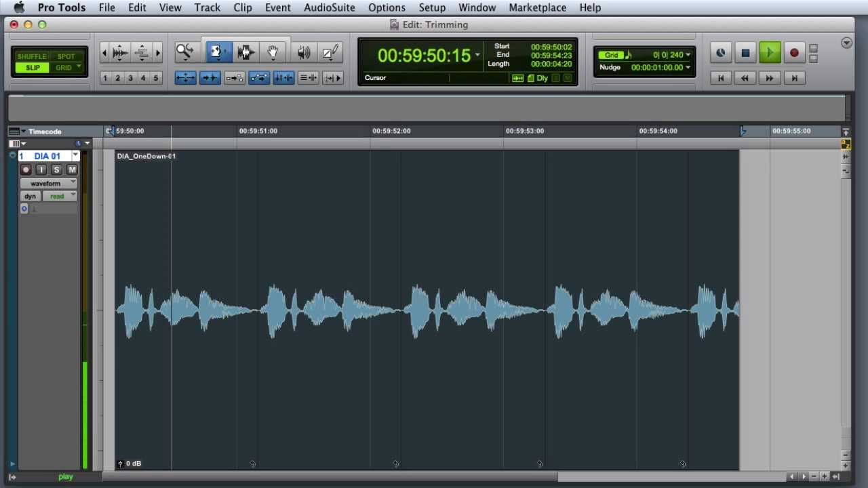Open Edit window toolbar menu arrow
The image size is (868, 488).
pos(846,43)
